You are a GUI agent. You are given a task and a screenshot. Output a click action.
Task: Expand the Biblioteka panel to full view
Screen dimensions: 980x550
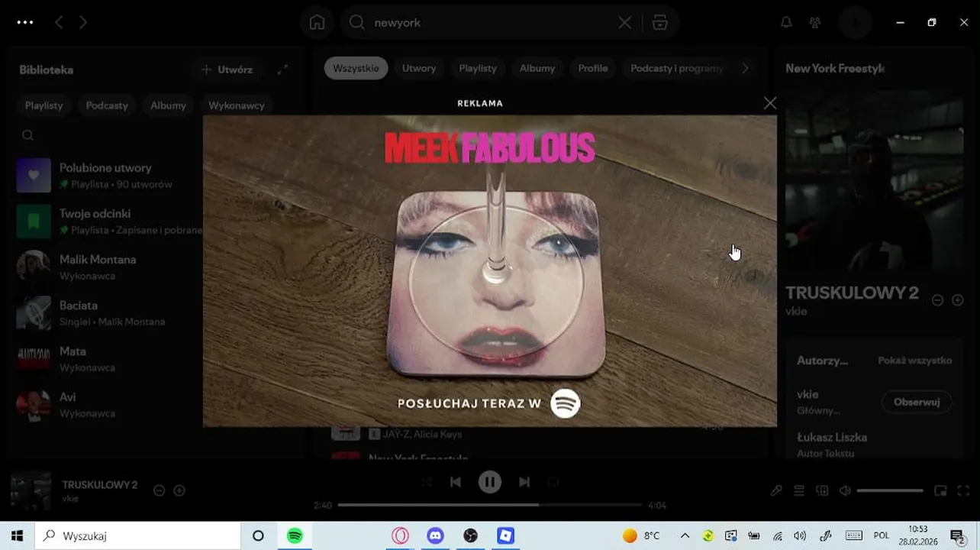pyautogui.click(x=282, y=70)
